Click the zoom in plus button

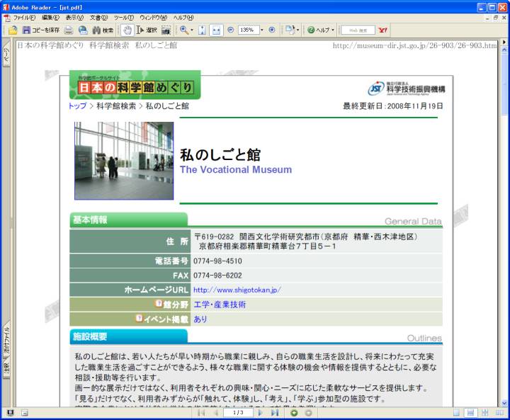tap(271, 30)
